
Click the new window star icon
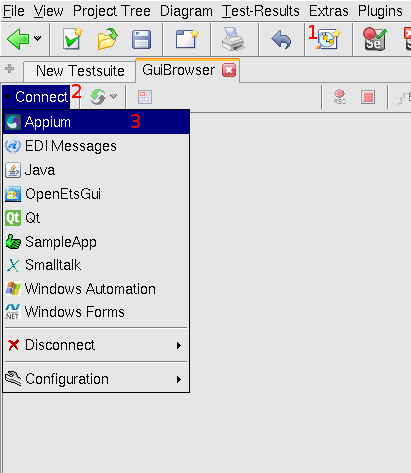click(187, 39)
